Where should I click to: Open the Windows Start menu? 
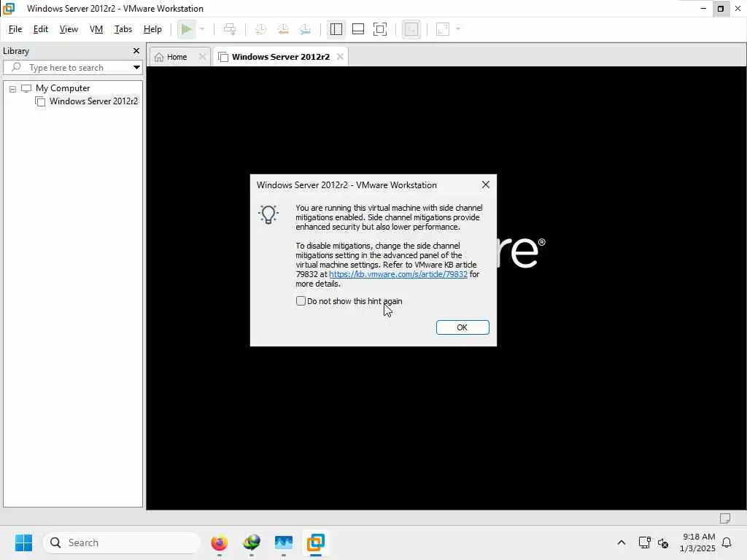[23, 542]
